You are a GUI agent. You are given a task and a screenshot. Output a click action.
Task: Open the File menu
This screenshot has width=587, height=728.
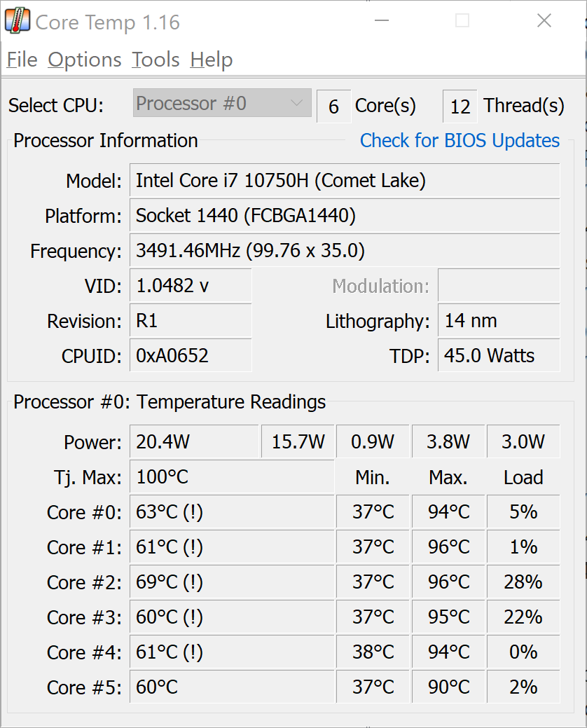click(22, 60)
